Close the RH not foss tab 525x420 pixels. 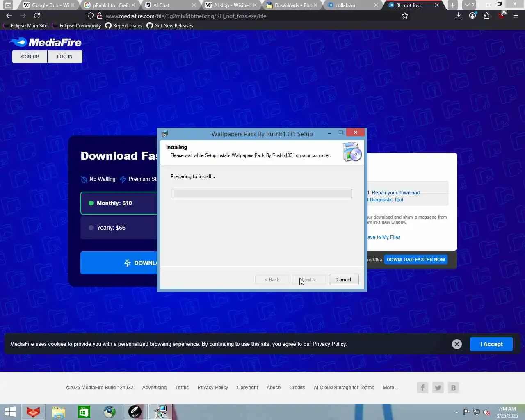click(x=437, y=5)
